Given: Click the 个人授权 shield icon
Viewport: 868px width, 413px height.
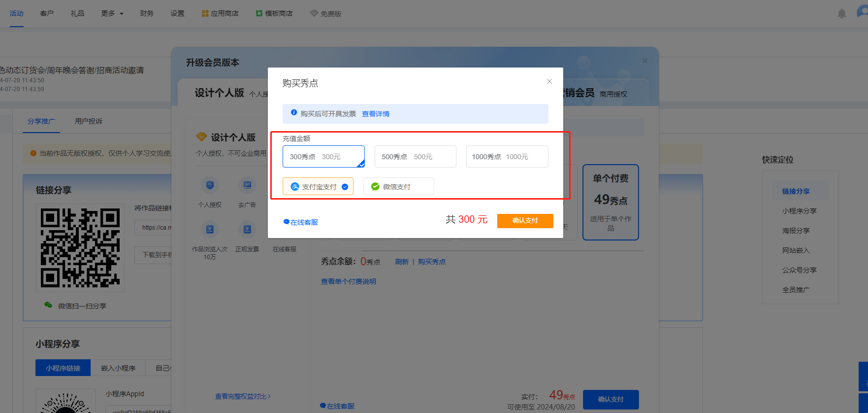Looking at the screenshot, I should tap(210, 185).
